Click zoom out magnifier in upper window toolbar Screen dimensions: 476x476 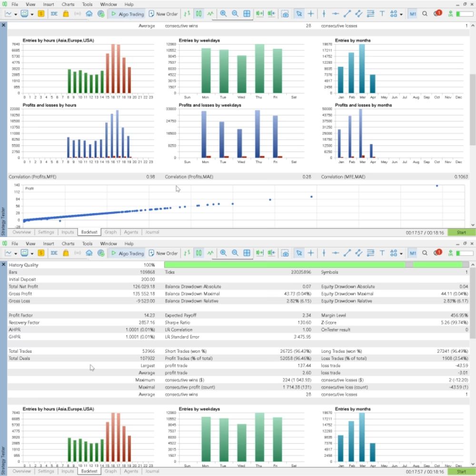coord(235,14)
